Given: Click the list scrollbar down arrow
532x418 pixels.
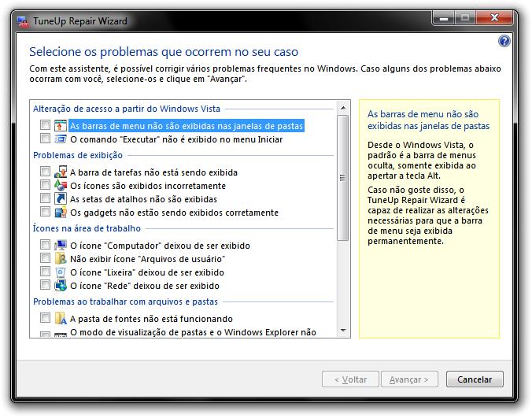Looking at the screenshot, I should 343,331.
